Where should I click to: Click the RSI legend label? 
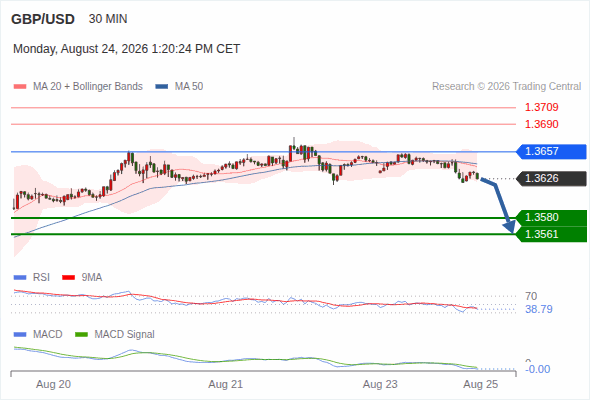pyautogui.click(x=41, y=278)
